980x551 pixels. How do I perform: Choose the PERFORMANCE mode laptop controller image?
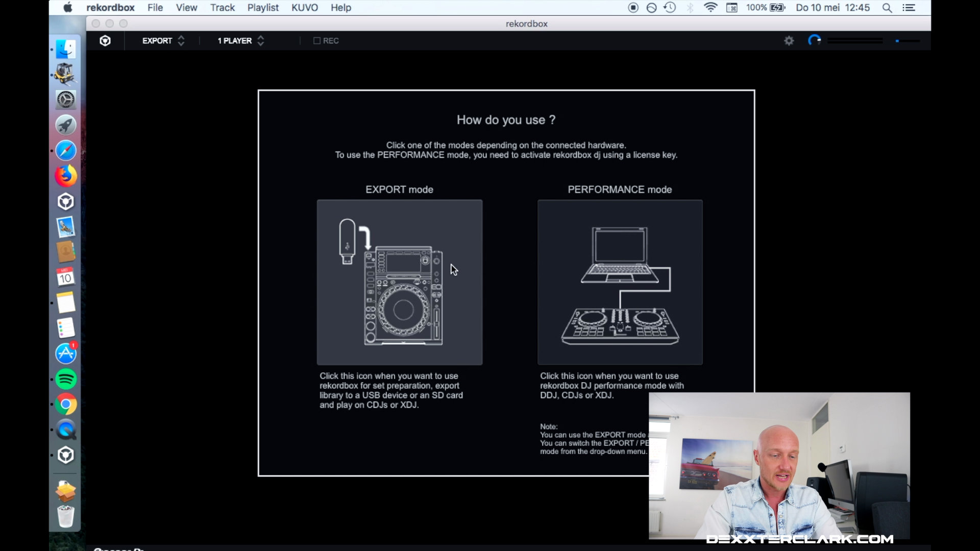click(620, 282)
